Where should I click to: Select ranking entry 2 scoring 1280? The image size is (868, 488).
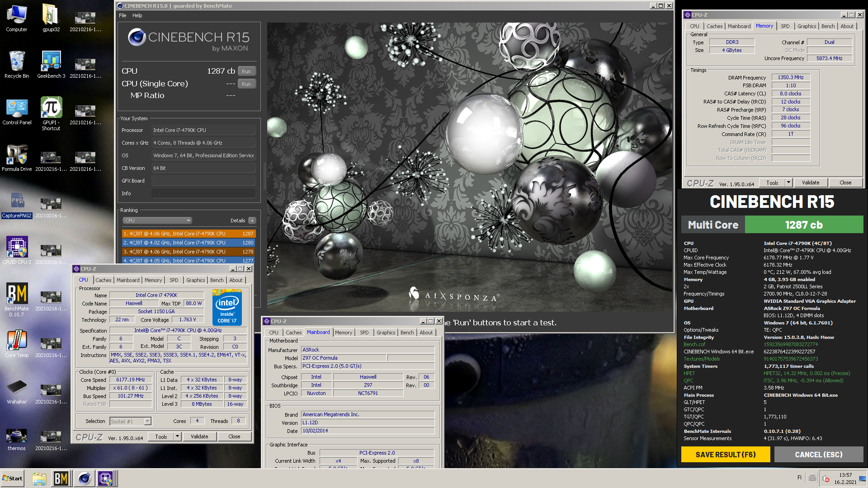(x=189, y=243)
